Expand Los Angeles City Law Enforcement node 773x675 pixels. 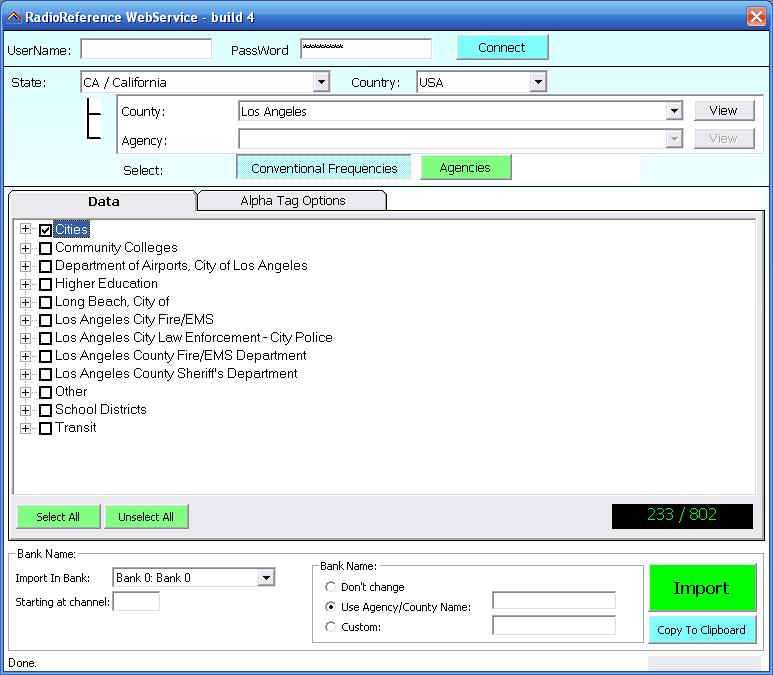click(25, 338)
